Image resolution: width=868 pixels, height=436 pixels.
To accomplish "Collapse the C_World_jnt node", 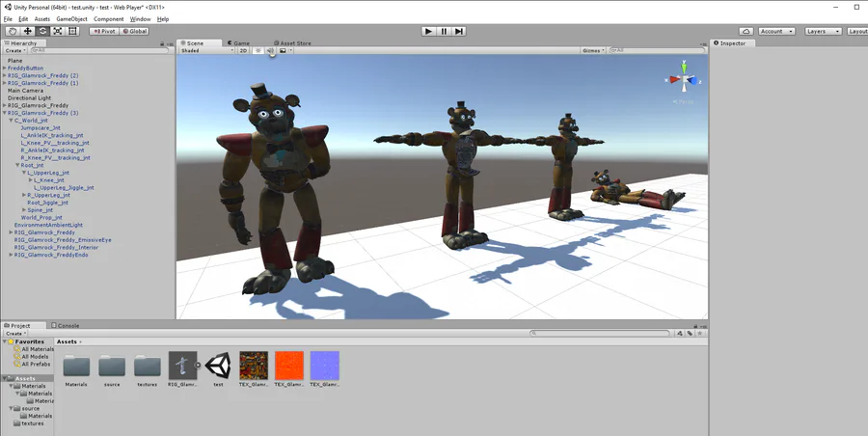I will pos(11,121).
